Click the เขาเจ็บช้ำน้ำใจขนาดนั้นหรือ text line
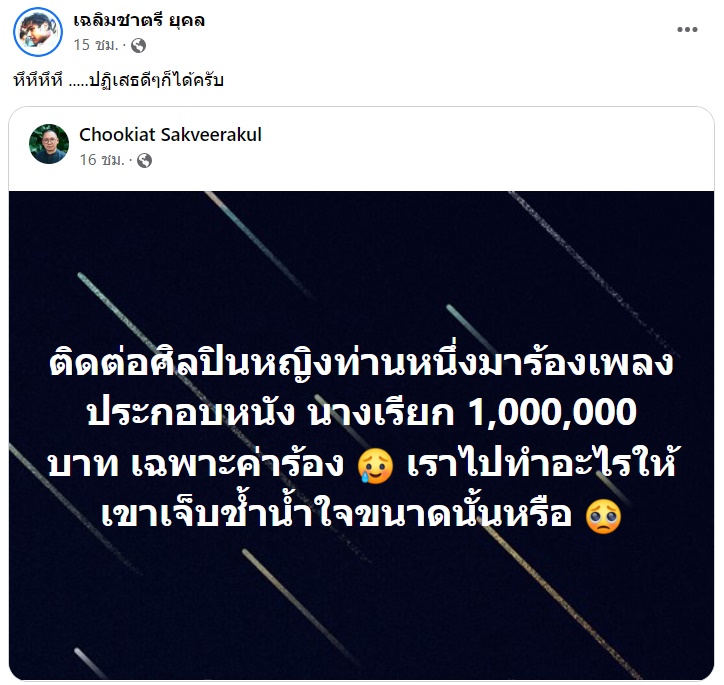Viewport: 724px width, 685px height. coord(337,514)
